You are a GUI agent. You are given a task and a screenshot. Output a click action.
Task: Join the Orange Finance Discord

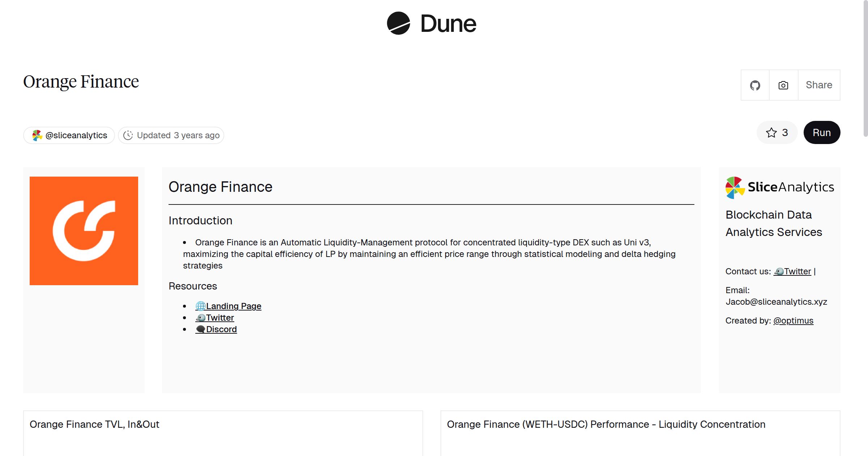(x=221, y=329)
